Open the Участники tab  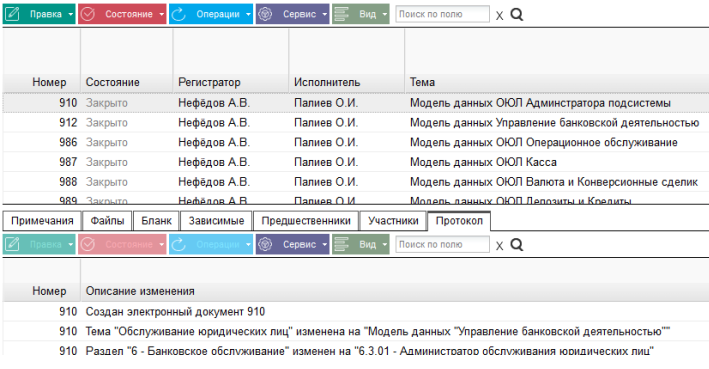pos(393,221)
